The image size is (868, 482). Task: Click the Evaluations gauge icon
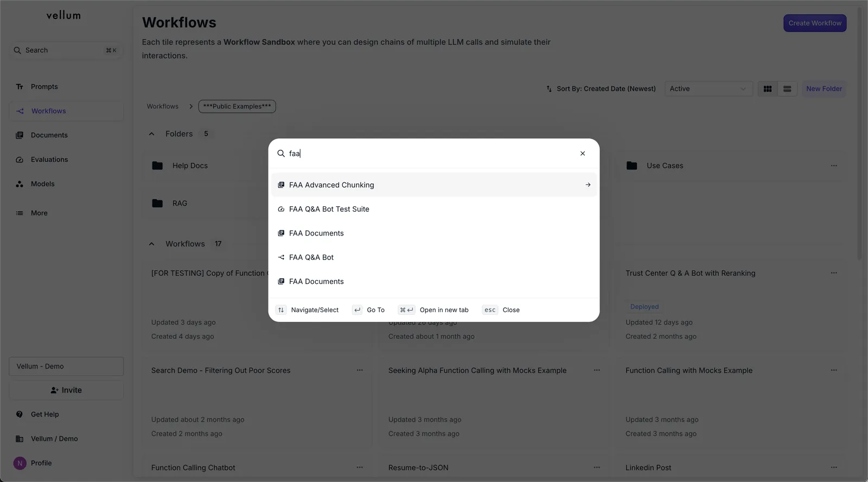20,160
